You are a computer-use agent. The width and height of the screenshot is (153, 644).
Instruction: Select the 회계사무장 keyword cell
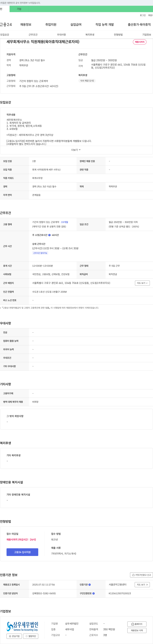click(37, 178)
